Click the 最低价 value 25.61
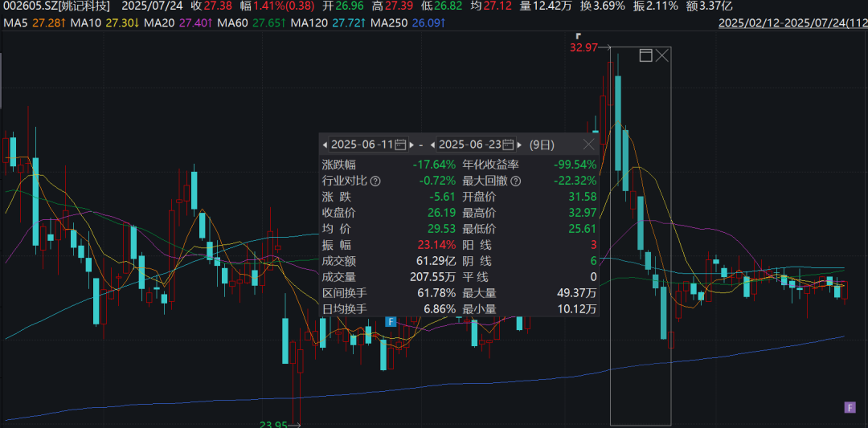 coord(583,229)
